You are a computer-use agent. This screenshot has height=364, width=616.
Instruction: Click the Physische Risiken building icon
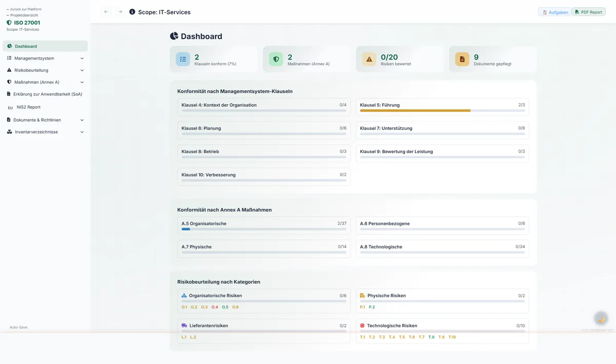[362, 296]
